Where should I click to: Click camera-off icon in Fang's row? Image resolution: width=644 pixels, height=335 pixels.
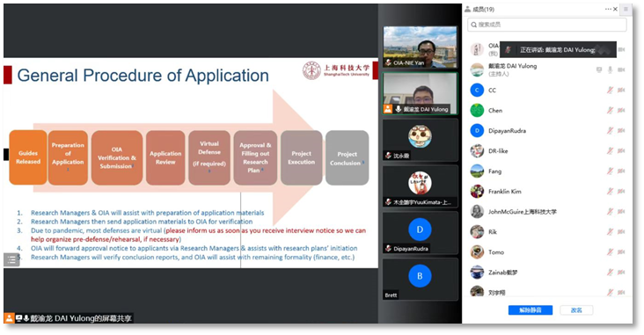coord(621,171)
